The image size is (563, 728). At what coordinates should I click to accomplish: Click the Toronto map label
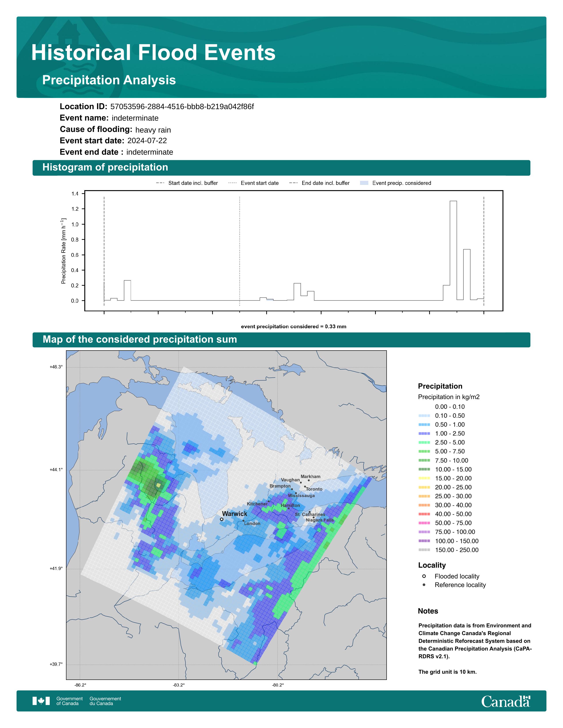tap(314, 489)
